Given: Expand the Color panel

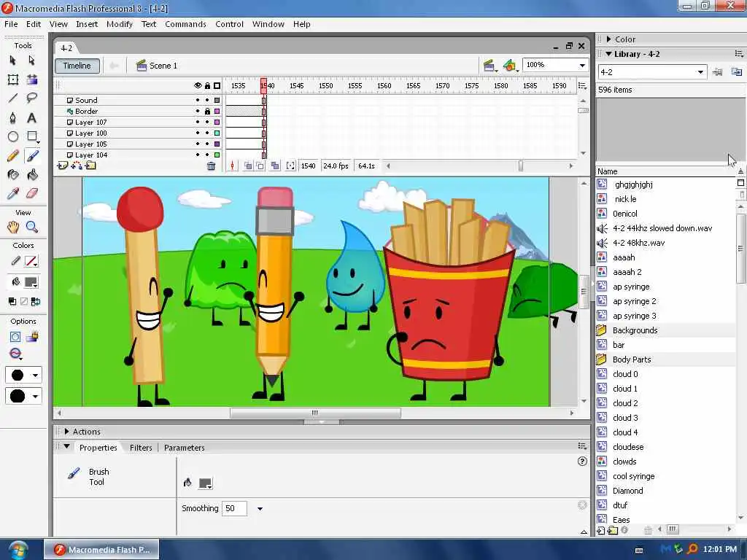Looking at the screenshot, I should click(x=609, y=39).
